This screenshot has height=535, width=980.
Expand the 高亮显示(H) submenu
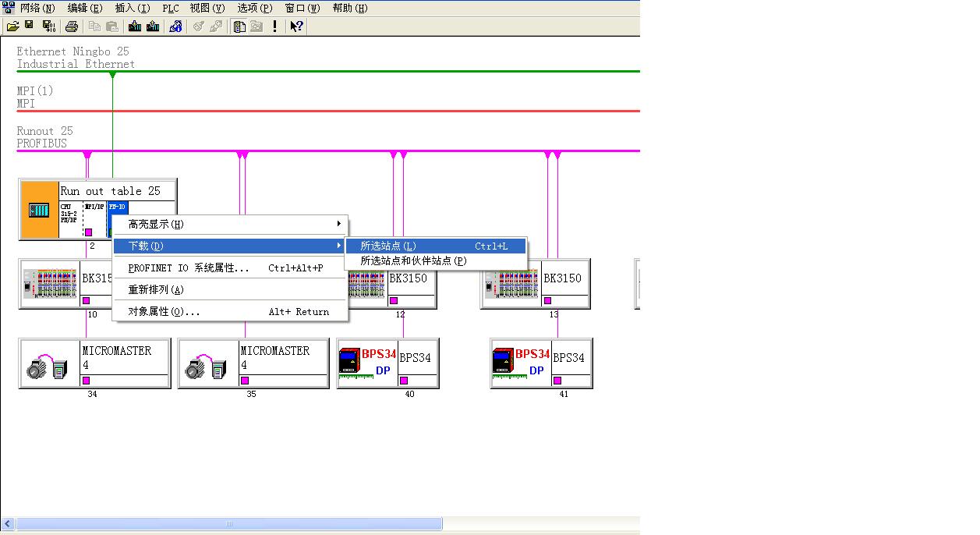click(x=229, y=224)
